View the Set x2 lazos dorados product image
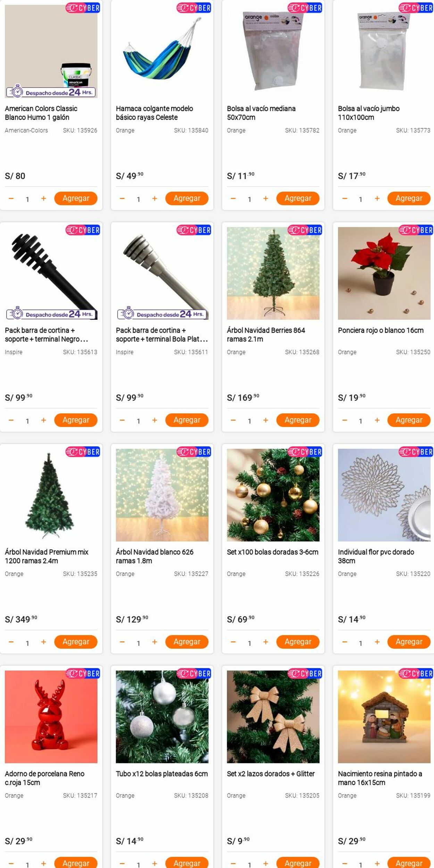Image resolution: width=434 pixels, height=868 pixels. 273,717
